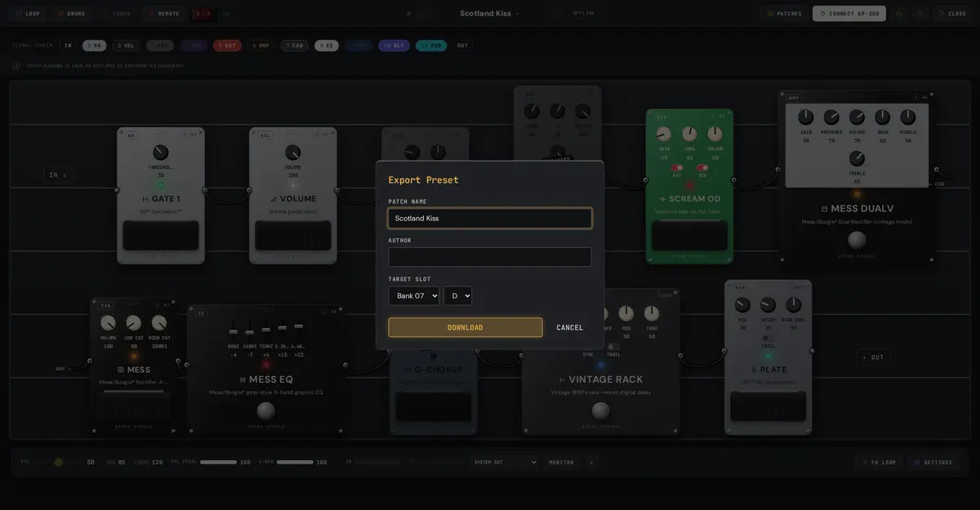The image size is (980, 510).
Task: Stomp the Plate reverb footswitch
Action: click(x=768, y=406)
